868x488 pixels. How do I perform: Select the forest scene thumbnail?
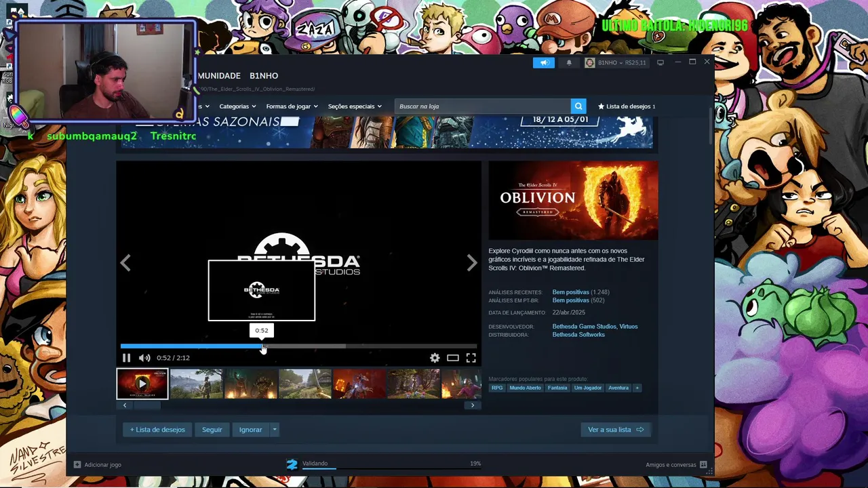tap(414, 384)
